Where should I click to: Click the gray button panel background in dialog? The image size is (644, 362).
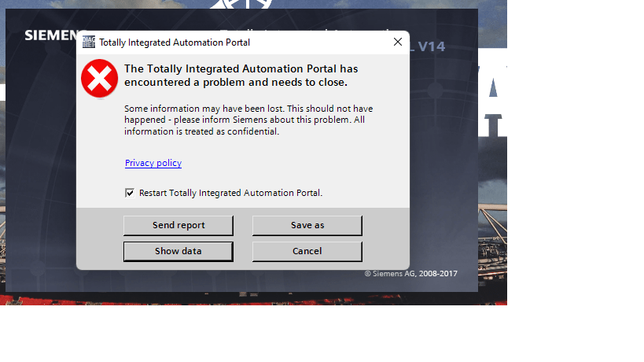coord(385,238)
